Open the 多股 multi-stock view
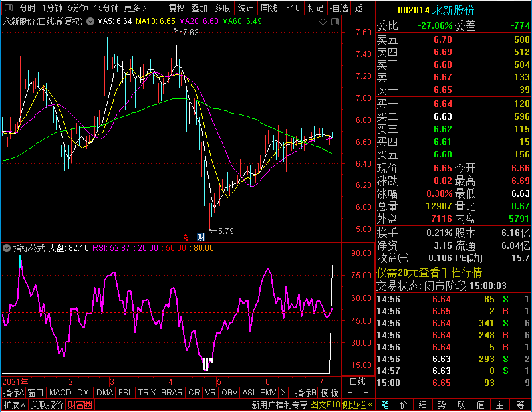The image size is (532, 412). tap(223, 8)
